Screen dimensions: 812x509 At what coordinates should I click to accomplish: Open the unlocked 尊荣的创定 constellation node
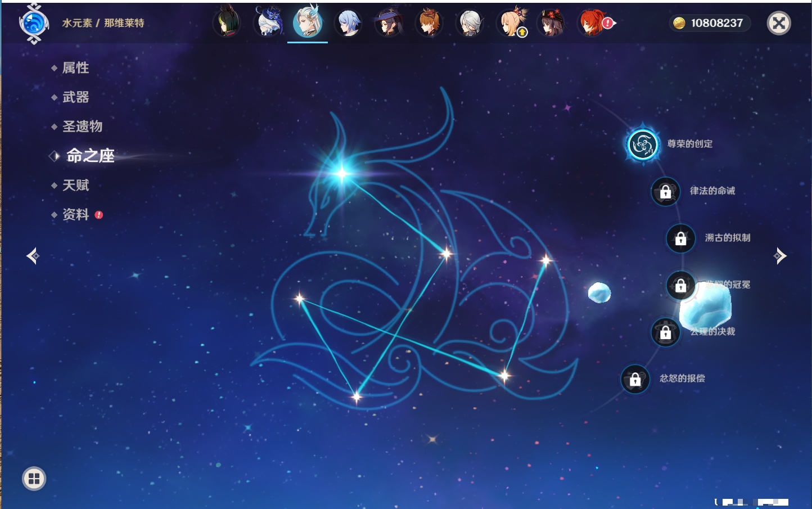[643, 145]
